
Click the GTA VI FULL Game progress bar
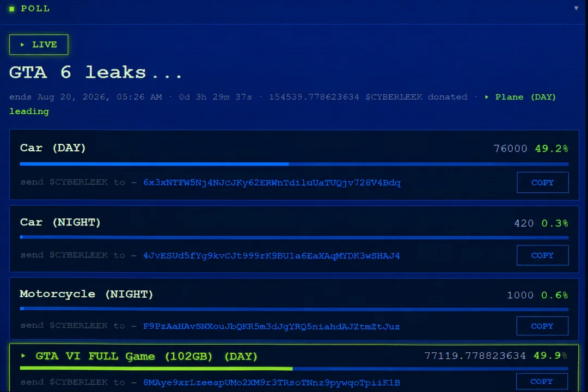[294, 369]
